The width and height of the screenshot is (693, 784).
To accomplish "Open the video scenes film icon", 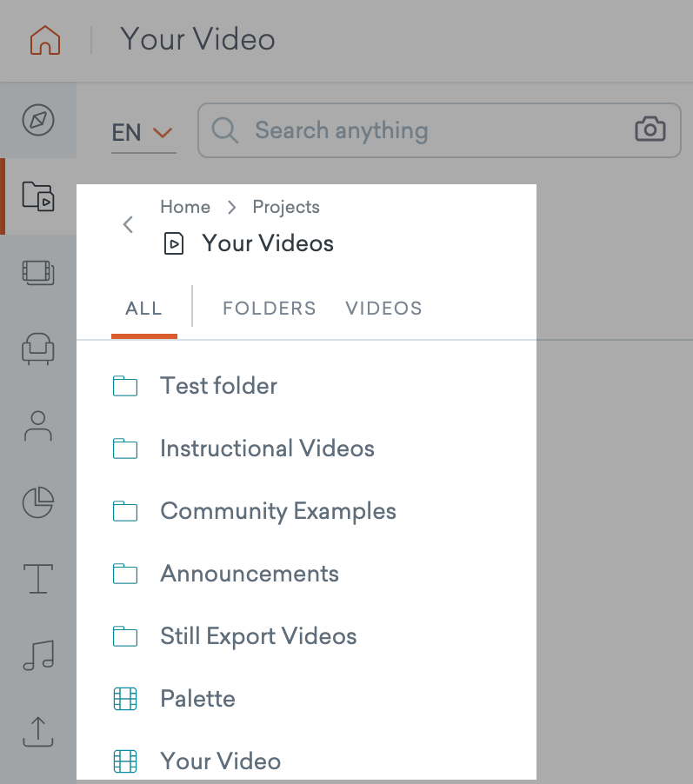I will (x=38, y=273).
